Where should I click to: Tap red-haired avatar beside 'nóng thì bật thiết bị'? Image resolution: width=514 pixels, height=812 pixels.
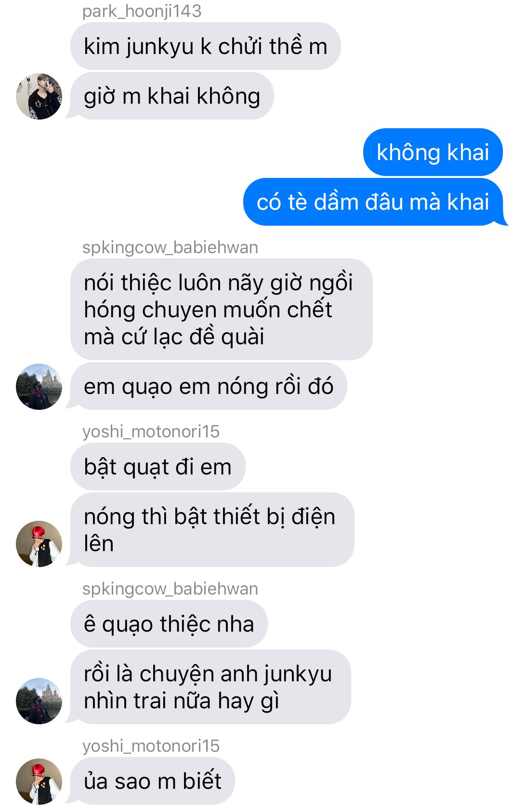click(x=39, y=544)
